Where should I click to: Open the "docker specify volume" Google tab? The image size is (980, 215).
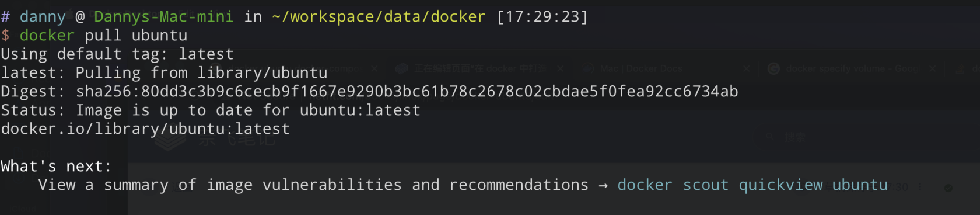(x=852, y=68)
